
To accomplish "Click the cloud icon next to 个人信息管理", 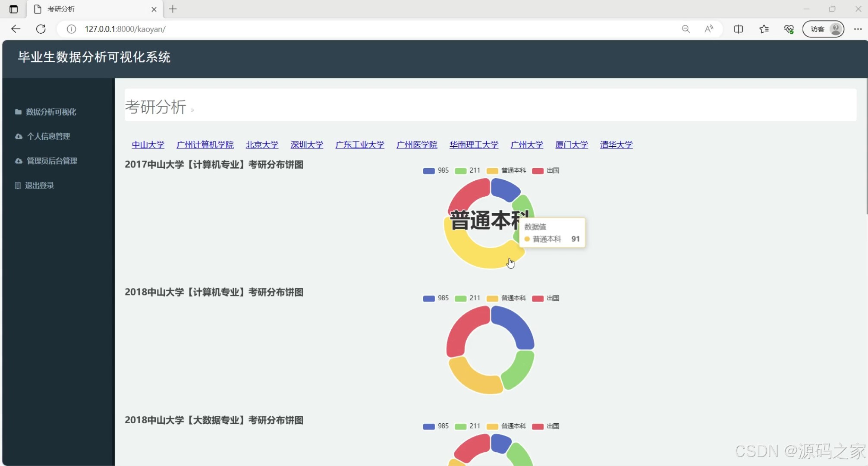I will click(x=18, y=136).
